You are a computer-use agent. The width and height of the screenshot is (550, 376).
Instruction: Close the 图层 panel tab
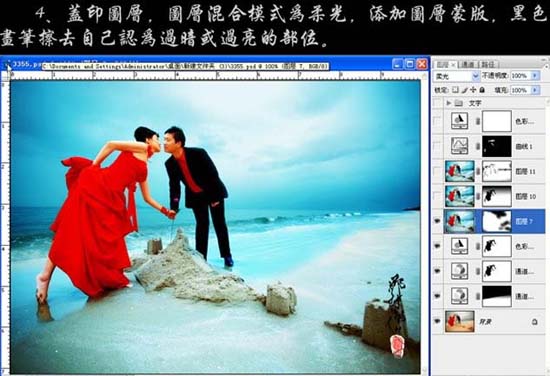pos(453,65)
